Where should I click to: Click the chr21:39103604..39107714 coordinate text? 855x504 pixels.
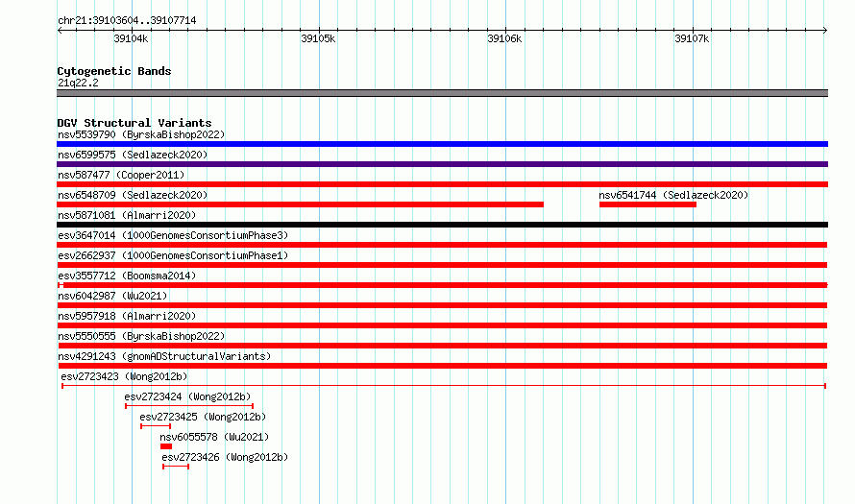pyautogui.click(x=127, y=20)
